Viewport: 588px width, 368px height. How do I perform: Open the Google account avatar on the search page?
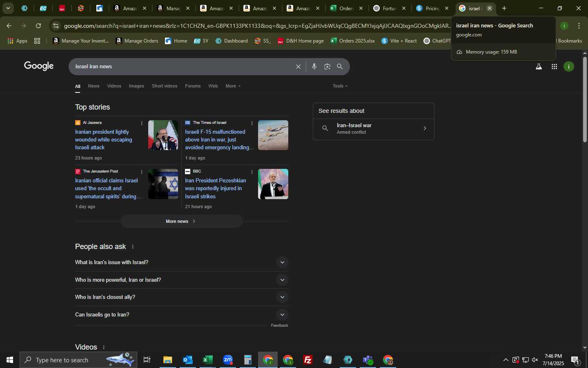tap(569, 67)
